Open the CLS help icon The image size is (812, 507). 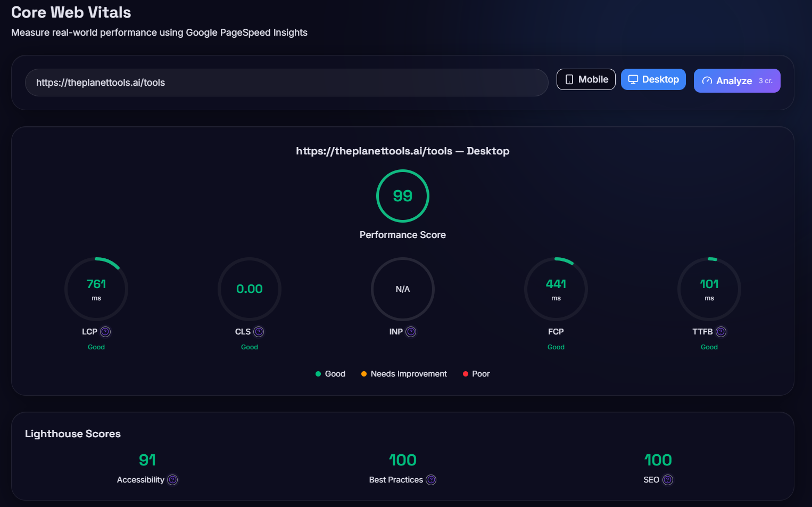[x=259, y=331]
